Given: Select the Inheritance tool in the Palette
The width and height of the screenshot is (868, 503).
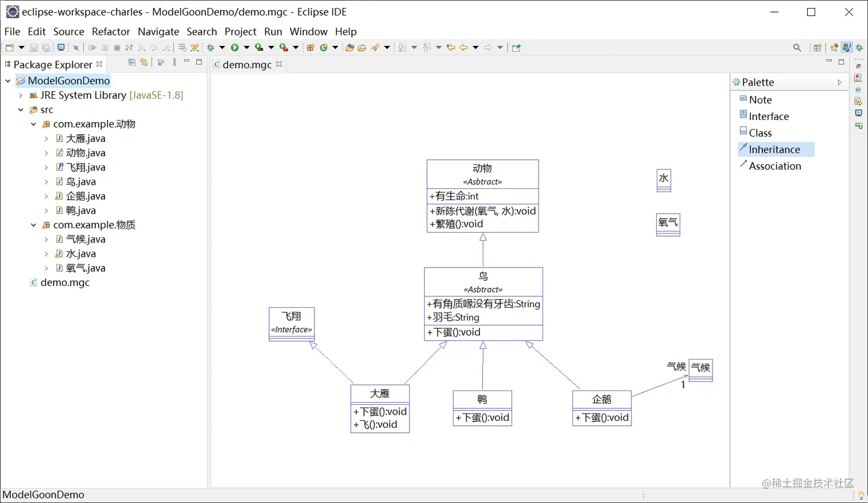Looking at the screenshot, I should coord(775,149).
